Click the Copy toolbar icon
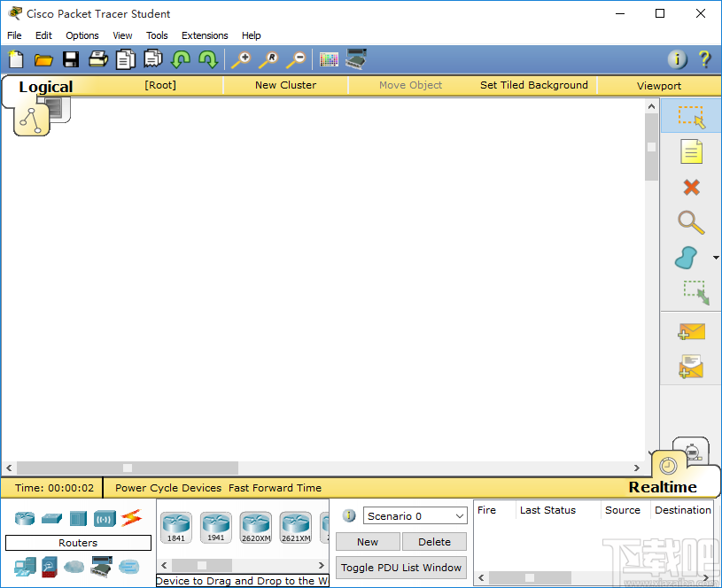The width and height of the screenshot is (722, 588). pyautogui.click(x=125, y=59)
